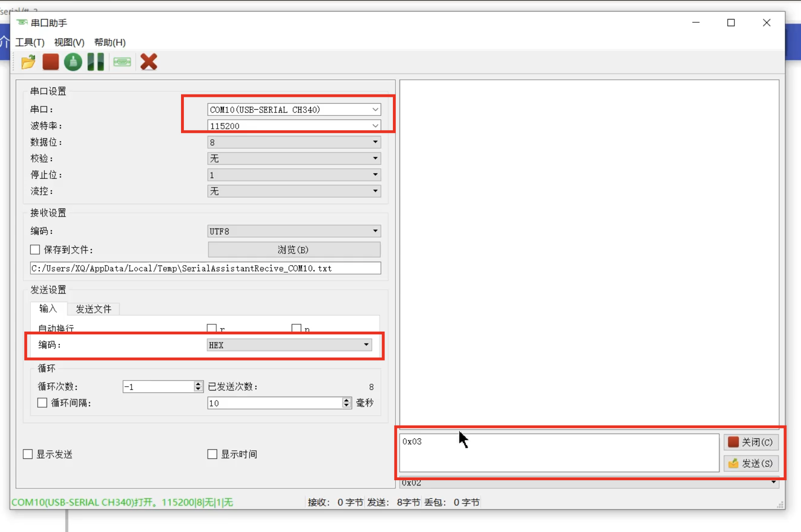
Task: Toggle the 保存到文件 checkbox
Action: click(x=35, y=249)
